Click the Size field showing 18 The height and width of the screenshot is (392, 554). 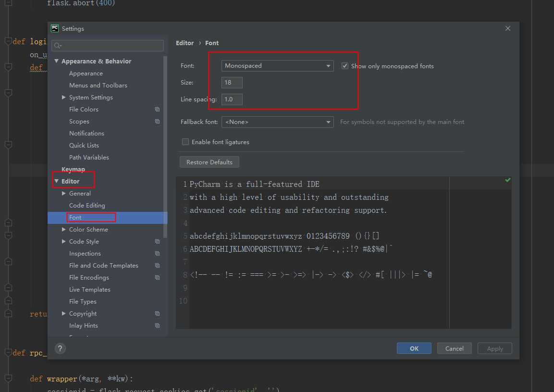pyautogui.click(x=232, y=83)
